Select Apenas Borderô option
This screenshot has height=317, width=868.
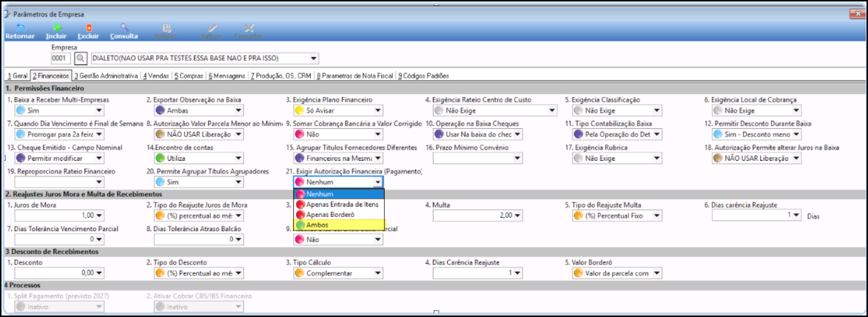[x=339, y=214]
